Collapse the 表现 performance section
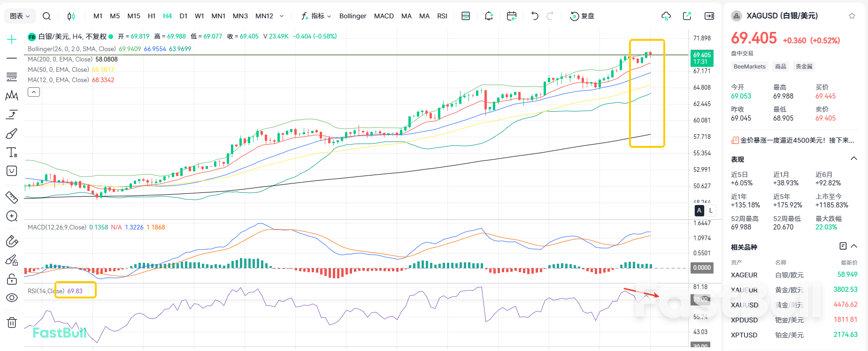Image resolution: width=868 pixels, height=351 pixels. [853, 159]
